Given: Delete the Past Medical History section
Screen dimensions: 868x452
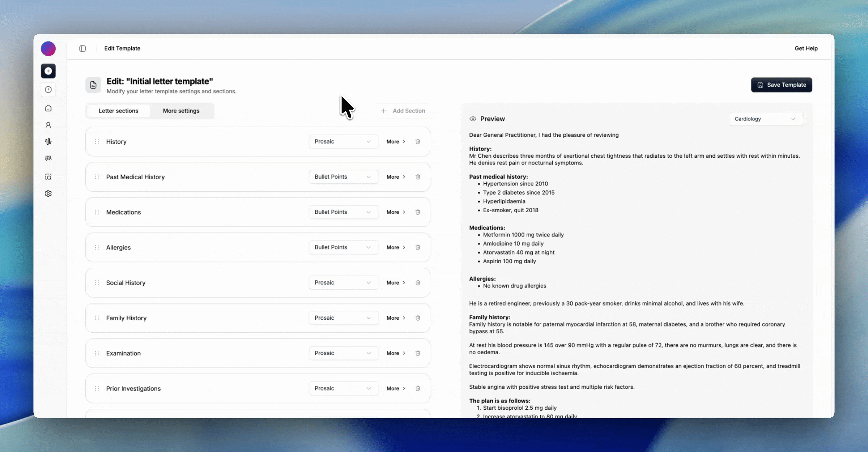Looking at the screenshot, I should click(x=418, y=177).
